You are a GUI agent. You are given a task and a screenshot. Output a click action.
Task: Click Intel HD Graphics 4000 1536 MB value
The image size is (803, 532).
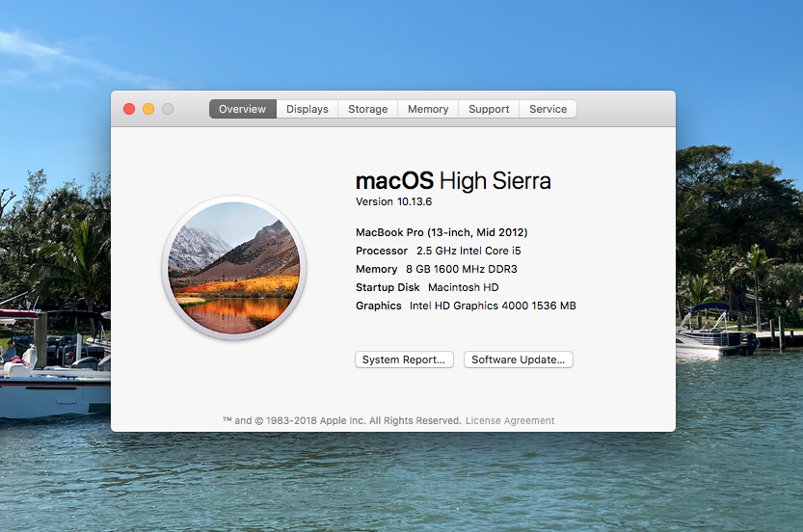493,306
